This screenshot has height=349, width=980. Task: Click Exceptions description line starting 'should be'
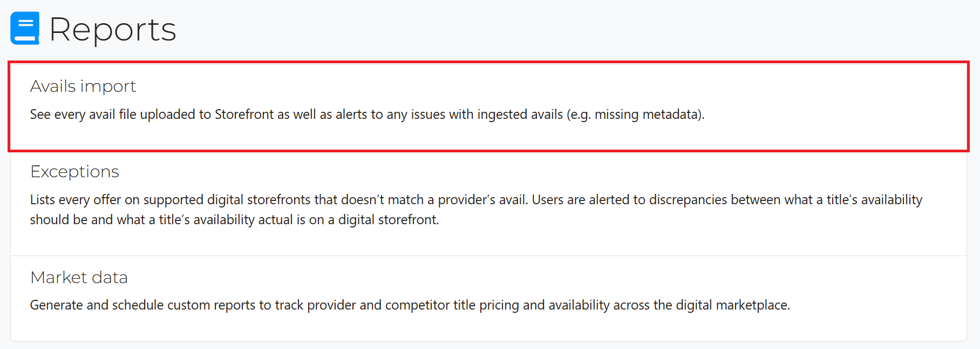point(234,220)
